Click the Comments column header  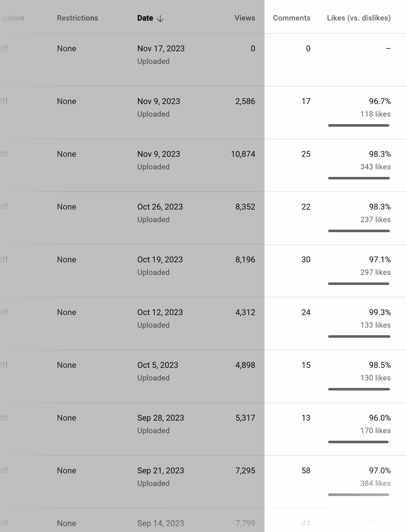[x=291, y=18]
